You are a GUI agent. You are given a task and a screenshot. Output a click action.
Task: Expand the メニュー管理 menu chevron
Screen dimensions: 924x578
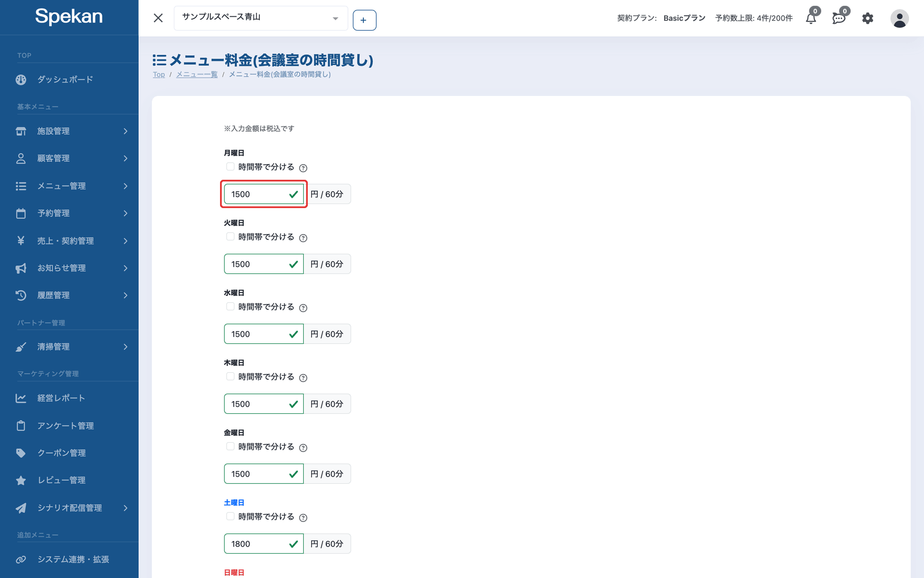click(x=125, y=186)
